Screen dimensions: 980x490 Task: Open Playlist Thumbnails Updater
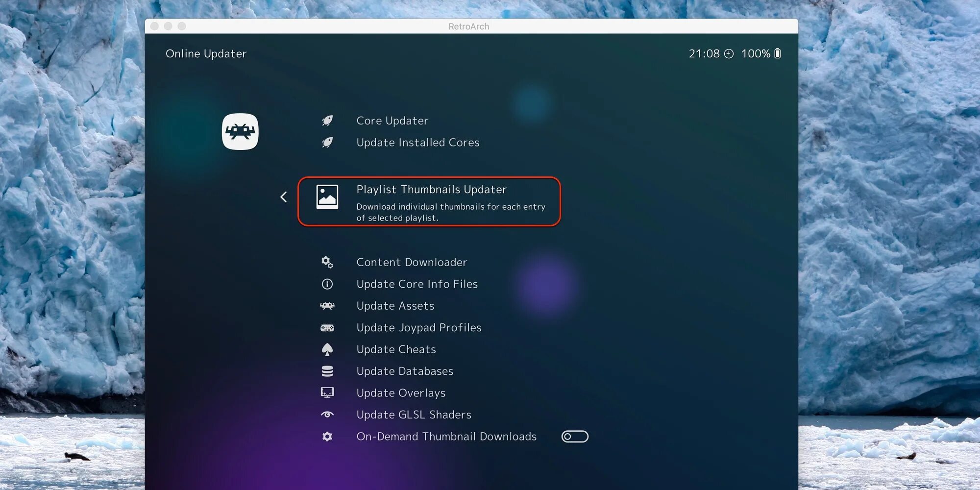(432, 190)
